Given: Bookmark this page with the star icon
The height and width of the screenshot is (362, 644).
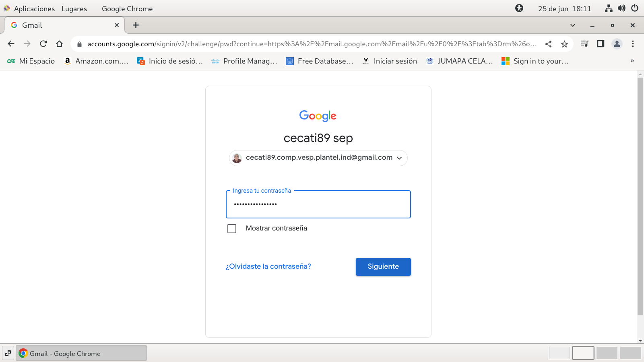Looking at the screenshot, I should [564, 44].
